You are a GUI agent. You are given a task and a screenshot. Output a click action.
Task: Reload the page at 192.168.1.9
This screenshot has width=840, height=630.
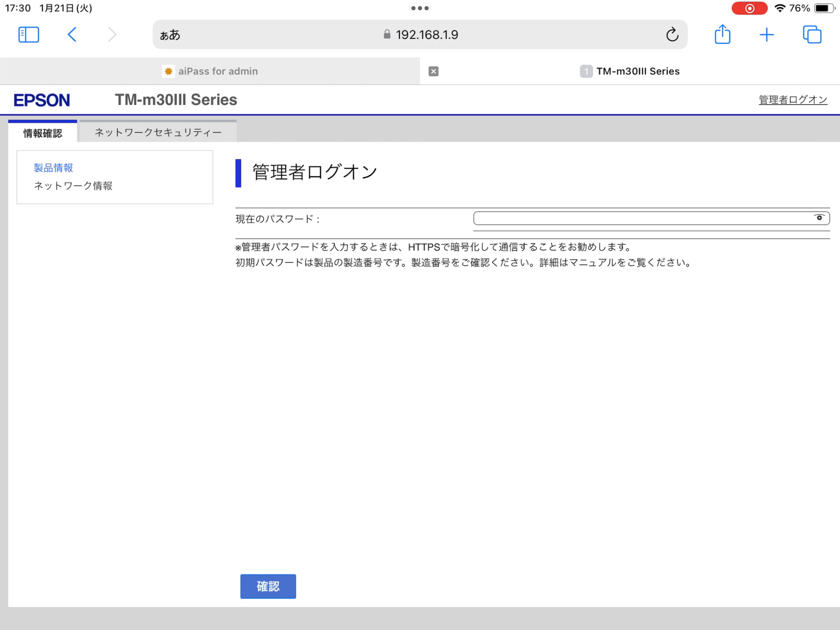(x=672, y=35)
